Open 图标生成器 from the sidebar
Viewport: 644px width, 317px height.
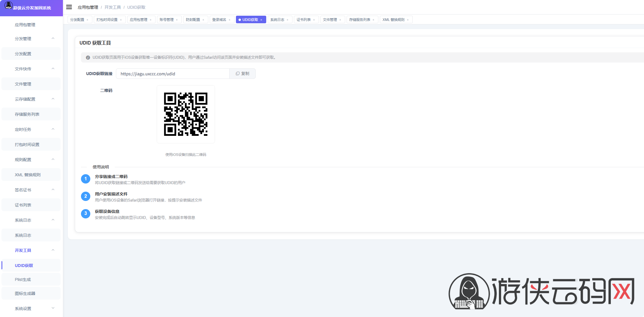click(x=25, y=293)
